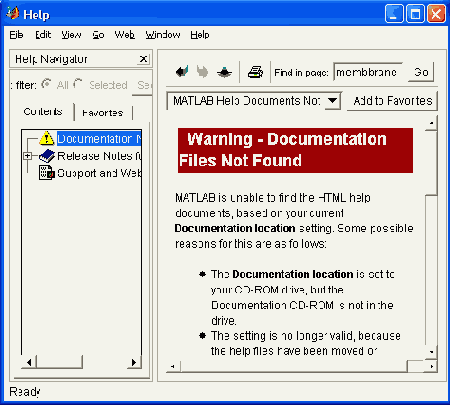Click scroll down arrow in help page
This screenshot has height=405, width=450.
pos(431,352)
